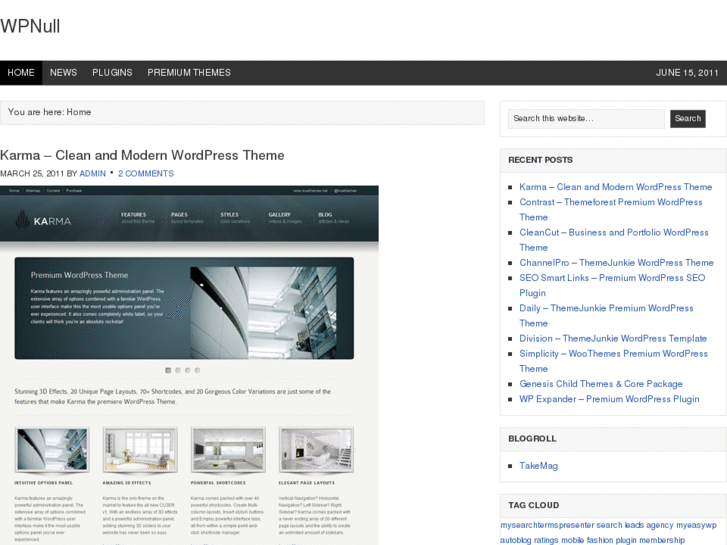Open the PREMIUM THEMES menu item
This screenshot has height=545, width=727.
189,73
